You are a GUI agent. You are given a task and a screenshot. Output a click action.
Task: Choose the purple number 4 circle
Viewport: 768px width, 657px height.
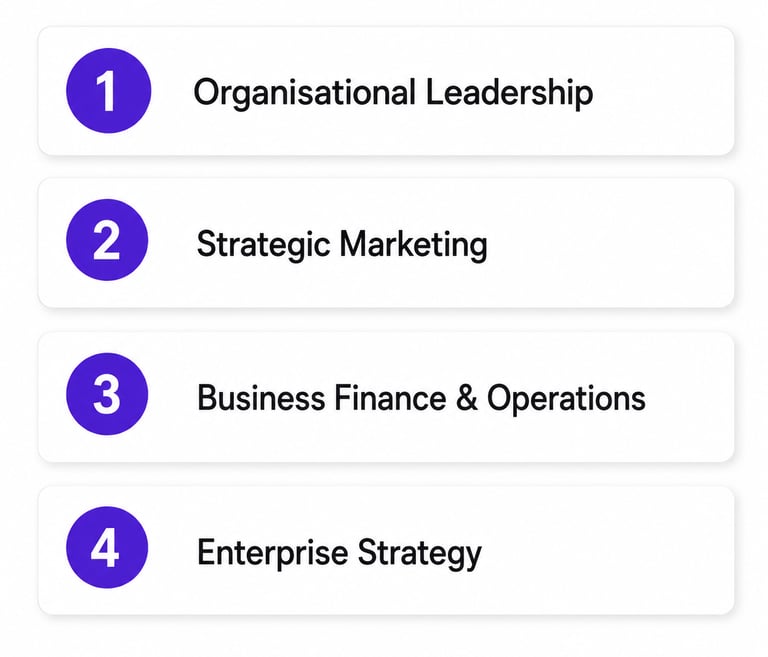coord(107,547)
